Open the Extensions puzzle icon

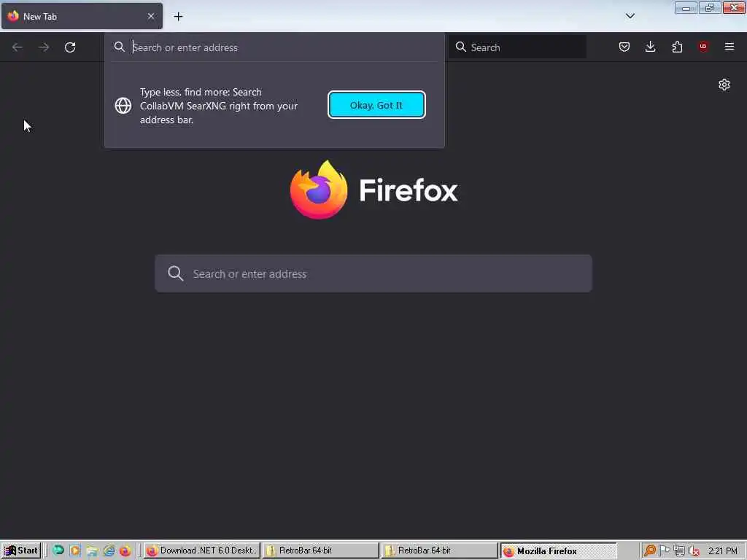(x=677, y=47)
